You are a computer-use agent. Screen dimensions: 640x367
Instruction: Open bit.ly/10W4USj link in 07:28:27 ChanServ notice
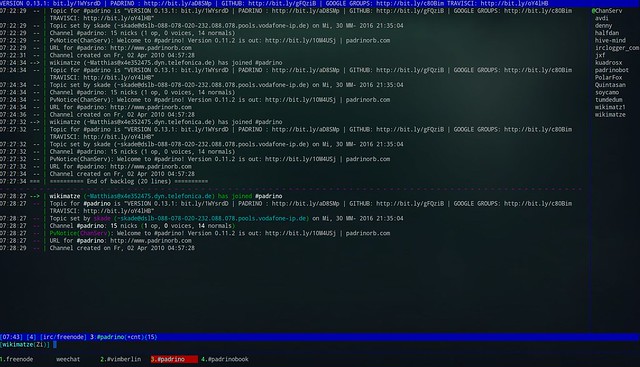coord(300,234)
